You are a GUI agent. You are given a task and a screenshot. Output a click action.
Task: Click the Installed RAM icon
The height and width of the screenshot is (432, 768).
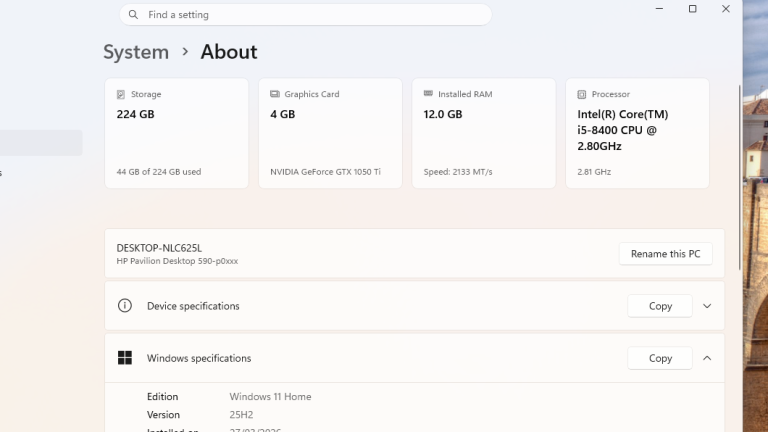(429, 94)
